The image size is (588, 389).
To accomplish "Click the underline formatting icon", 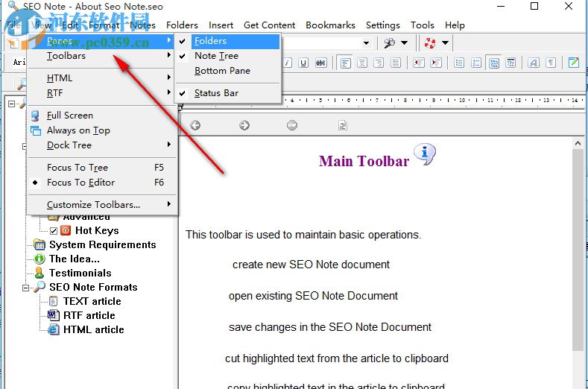I will pyautogui.click(x=304, y=63).
